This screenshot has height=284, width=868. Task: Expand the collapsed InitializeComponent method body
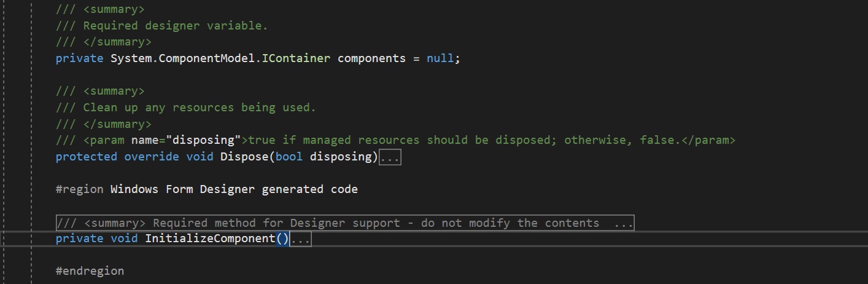[x=301, y=239]
